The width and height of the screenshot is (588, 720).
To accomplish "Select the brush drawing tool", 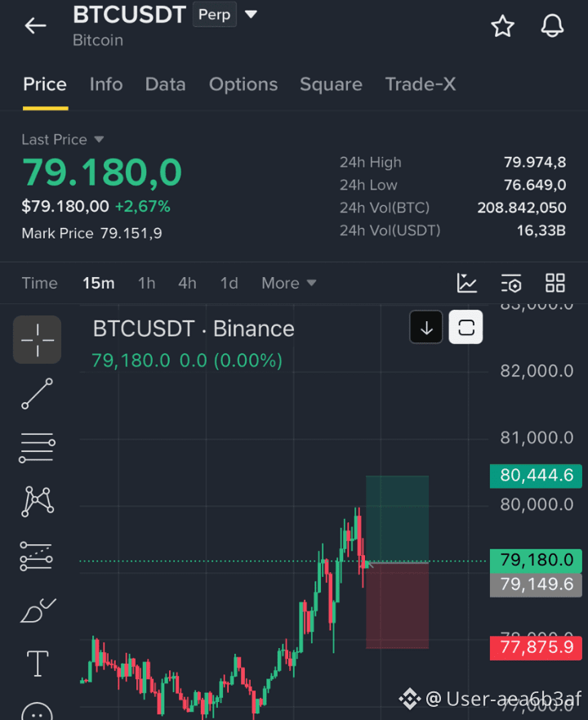I will (38, 610).
